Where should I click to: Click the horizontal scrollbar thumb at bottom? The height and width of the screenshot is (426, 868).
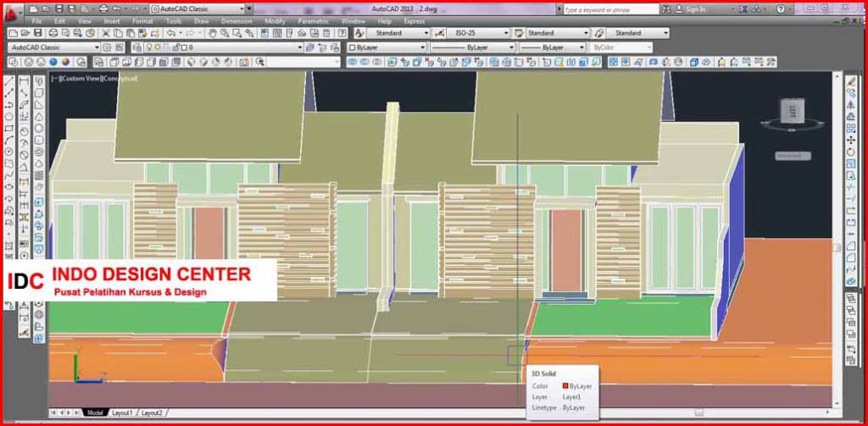[699, 412]
